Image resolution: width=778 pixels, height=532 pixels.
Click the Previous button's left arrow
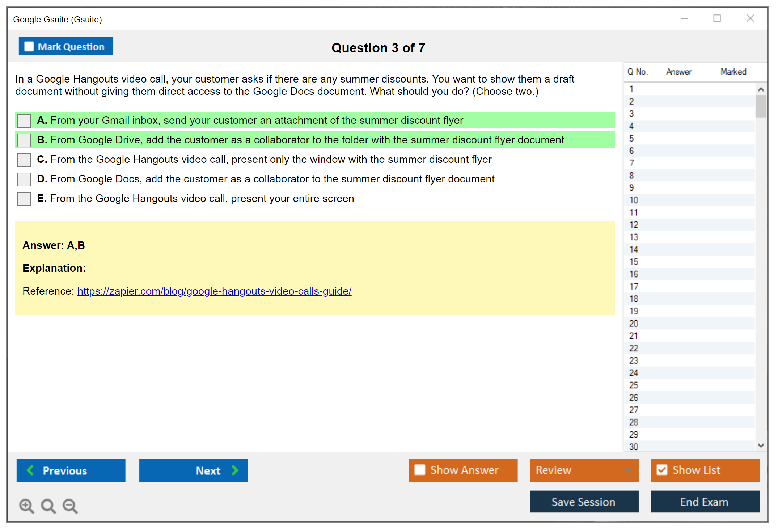coord(31,470)
